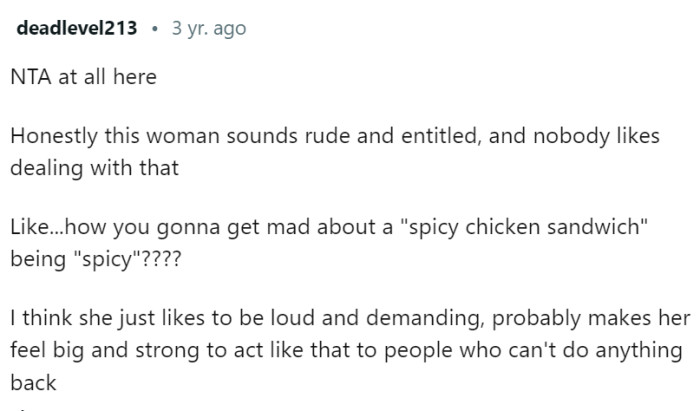This screenshot has width=700, height=411.
Task: Open deadlevel213 user profile link
Action: click(76, 28)
